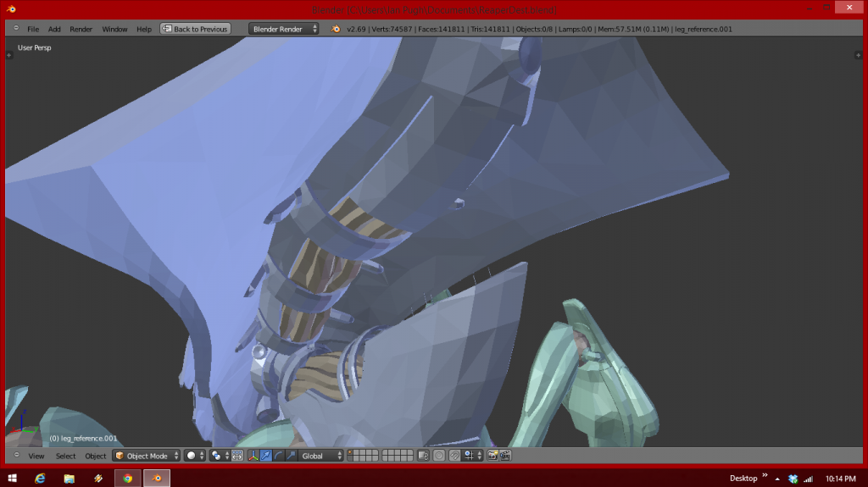Collapse the info header menus

[16, 28]
